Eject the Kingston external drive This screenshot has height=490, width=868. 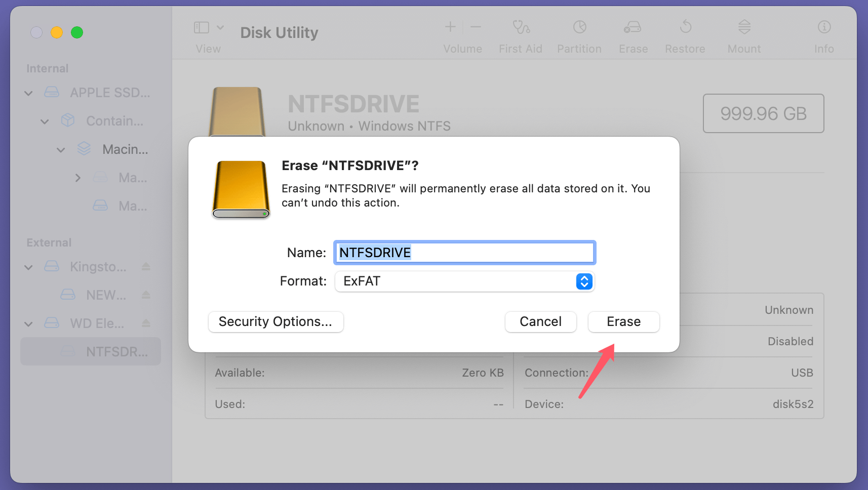coord(145,267)
